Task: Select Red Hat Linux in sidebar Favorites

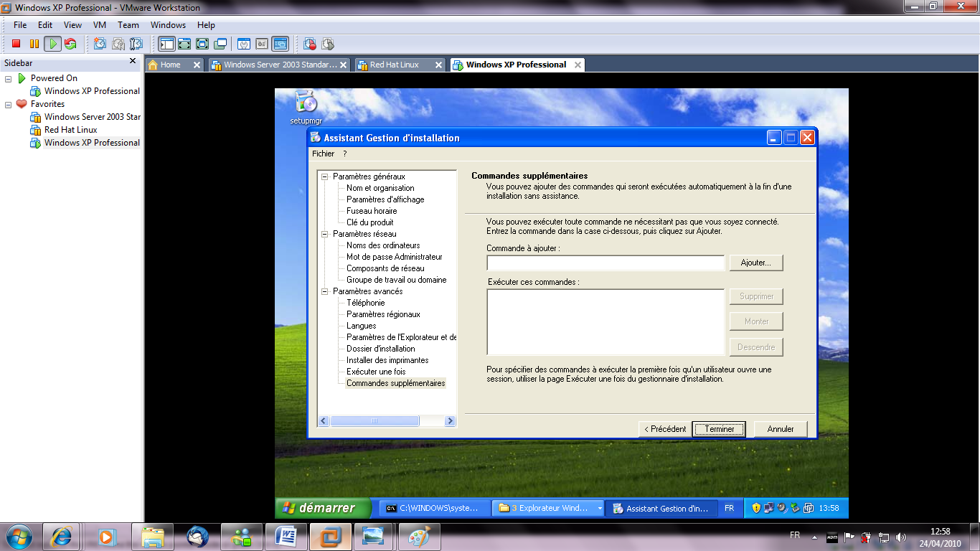Action: [x=70, y=130]
